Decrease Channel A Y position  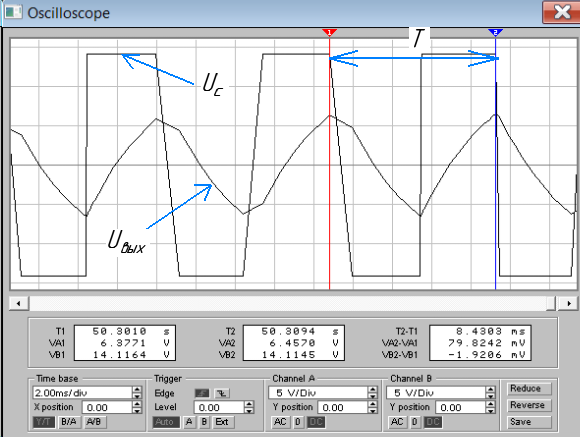pyautogui.click(x=373, y=410)
